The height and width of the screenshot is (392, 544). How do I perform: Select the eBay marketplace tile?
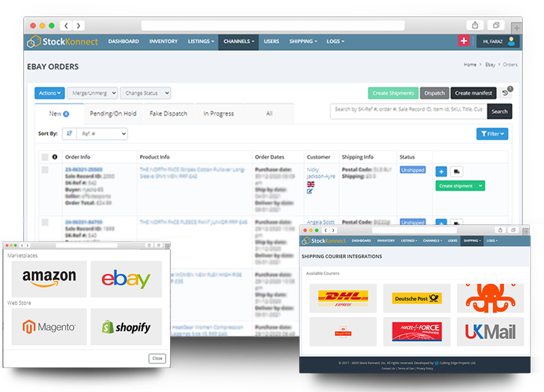(126, 279)
